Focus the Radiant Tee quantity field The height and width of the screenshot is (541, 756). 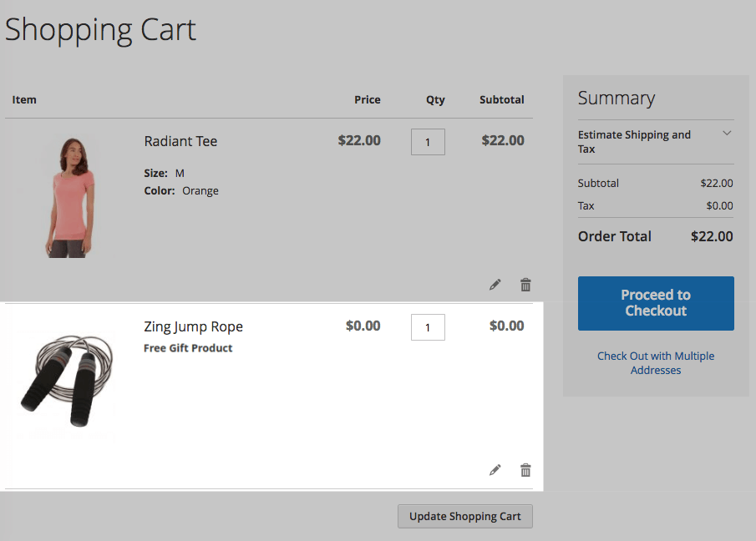(x=428, y=142)
